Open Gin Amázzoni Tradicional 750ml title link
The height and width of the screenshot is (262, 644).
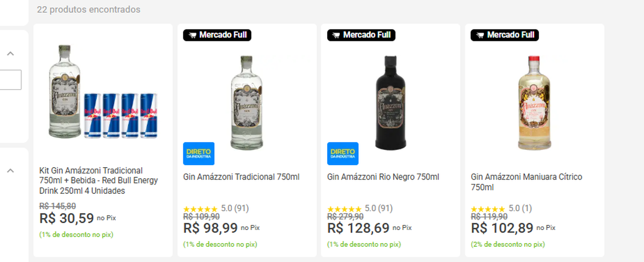click(241, 177)
